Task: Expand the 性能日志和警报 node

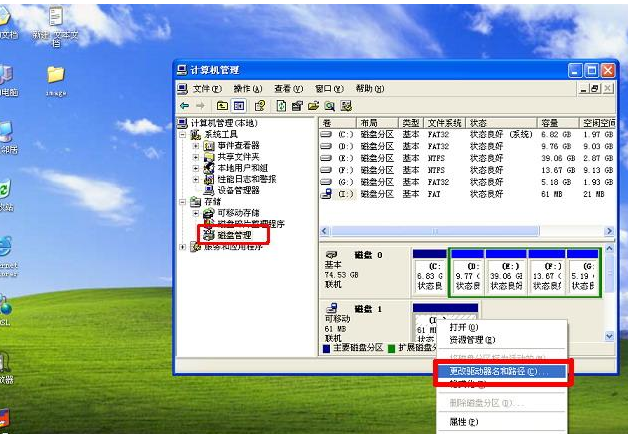Action: pyautogui.click(x=196, y=179)
